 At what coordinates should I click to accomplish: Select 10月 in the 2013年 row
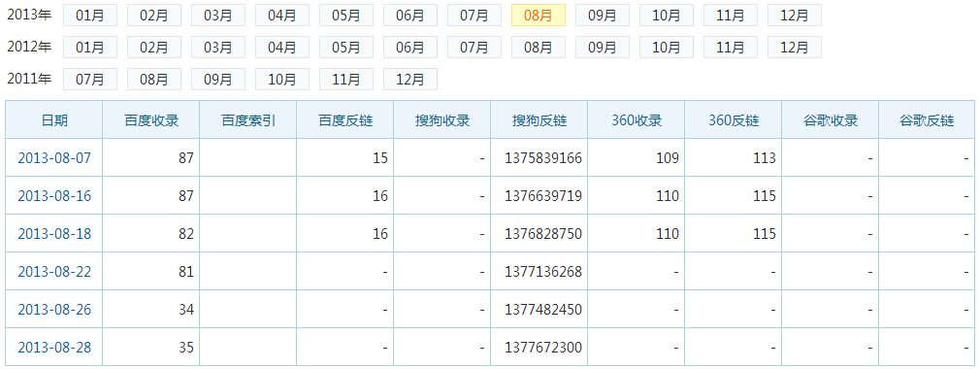coord(667,15)
